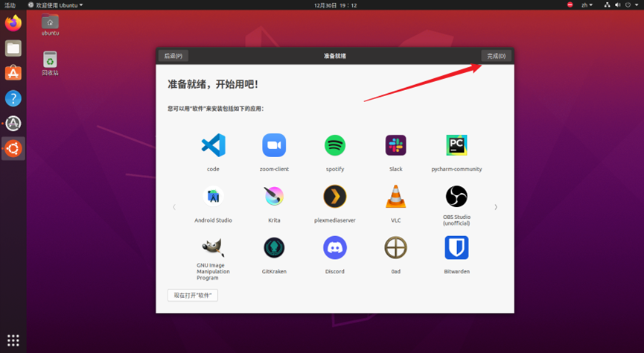Open Ubuntu Software from the dock

point(13,73)
